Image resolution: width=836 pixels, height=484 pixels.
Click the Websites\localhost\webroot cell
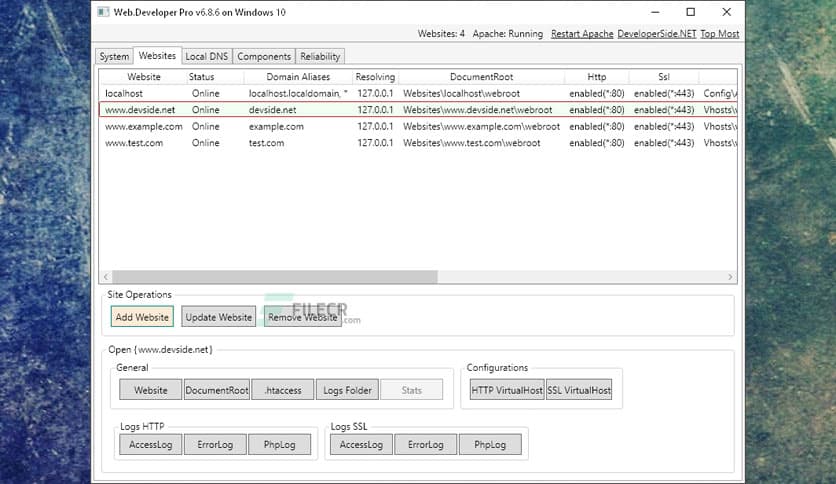coord(461,93)
